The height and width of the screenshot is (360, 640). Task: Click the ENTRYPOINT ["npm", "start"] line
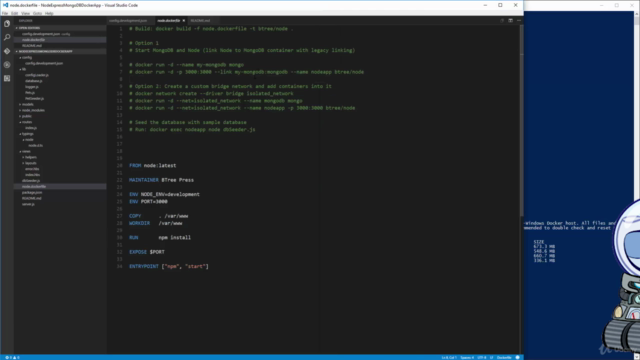click(x=169, y=267)
